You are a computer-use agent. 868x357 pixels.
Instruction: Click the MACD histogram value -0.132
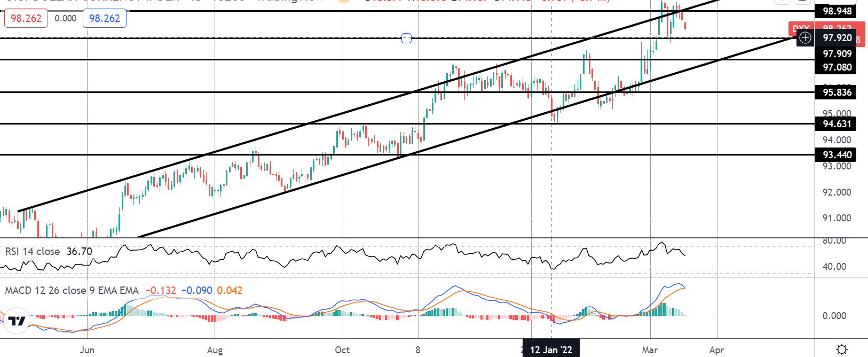coord(161,290)
